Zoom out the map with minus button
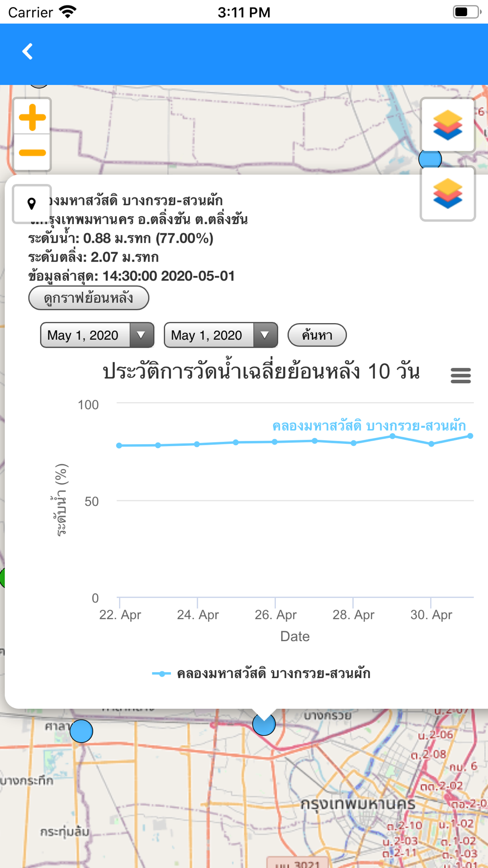 point(32,153)
